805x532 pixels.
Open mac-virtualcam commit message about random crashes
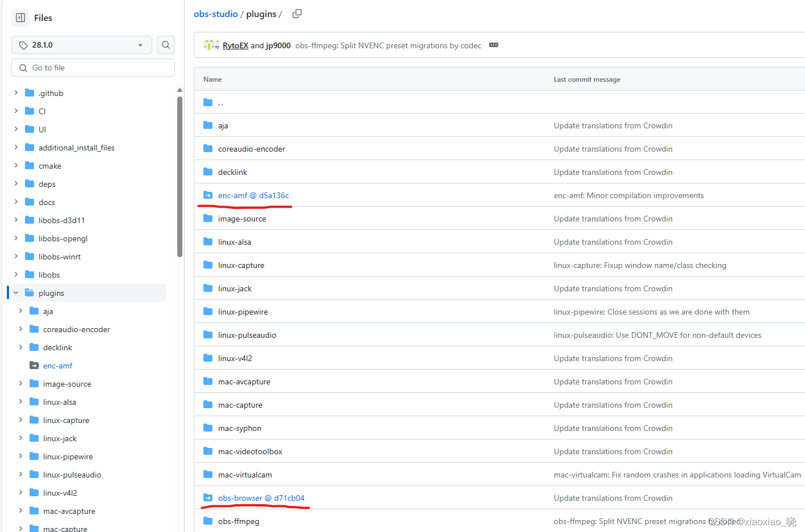click(677, 475)
